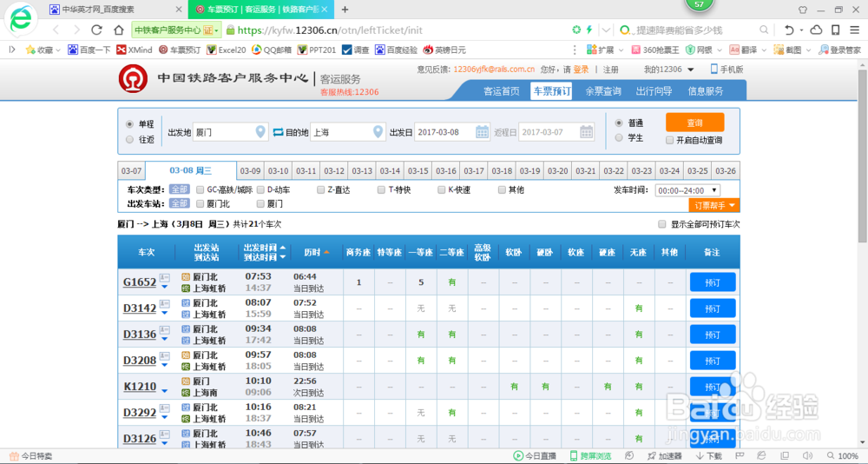Reload page with the refresh icon
The width and height of the screenshot is (868, 464).
click(97, 30)
